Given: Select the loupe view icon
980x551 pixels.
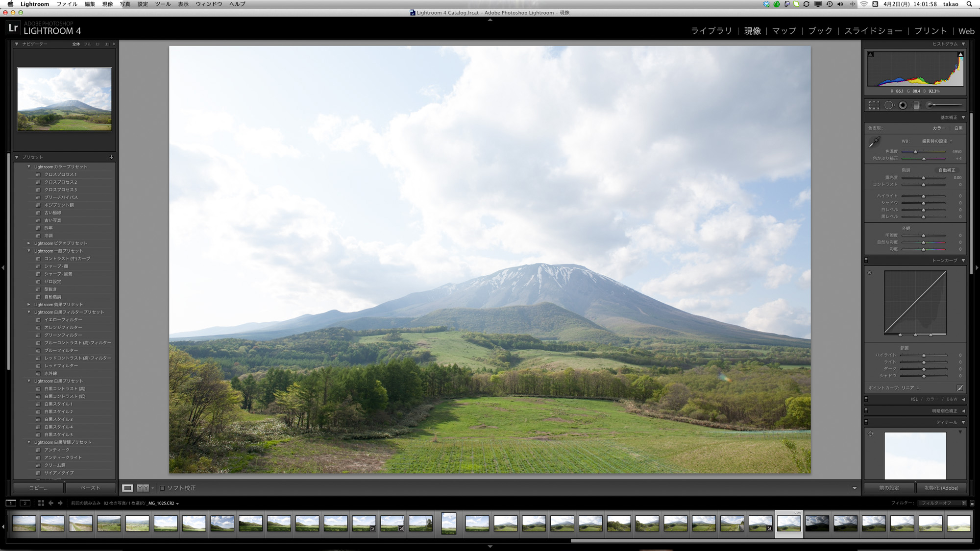Looking at the screenshot, I should [127, 488].
